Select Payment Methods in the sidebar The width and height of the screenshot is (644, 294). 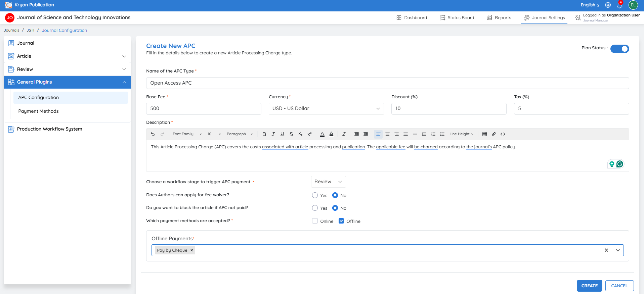38,111
